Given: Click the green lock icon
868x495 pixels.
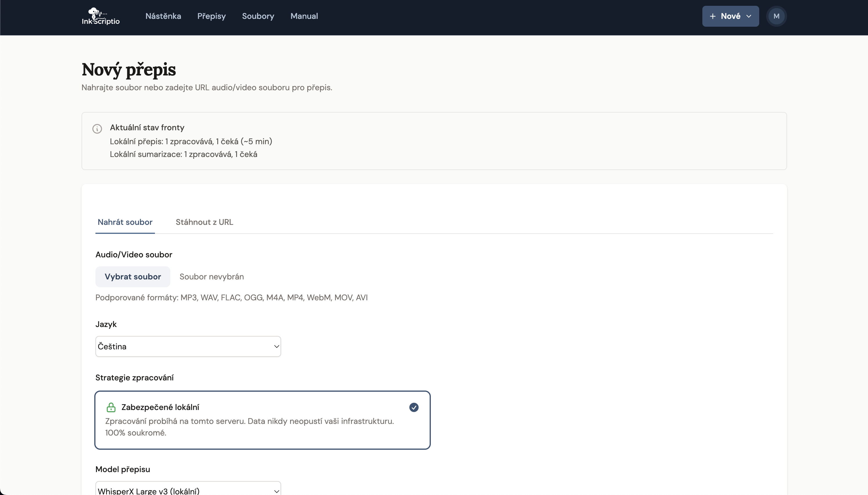Looking at the screenshot, I should coord(111,407).
